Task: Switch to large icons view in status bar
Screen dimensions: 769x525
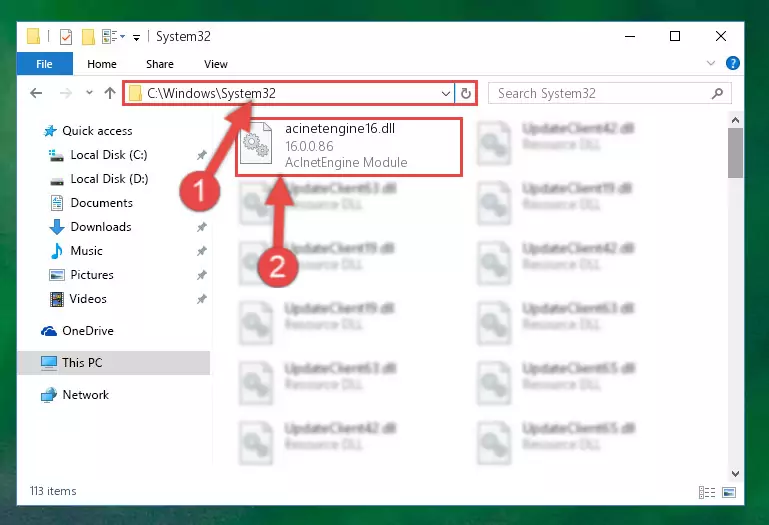Action: tap(729, 492)
